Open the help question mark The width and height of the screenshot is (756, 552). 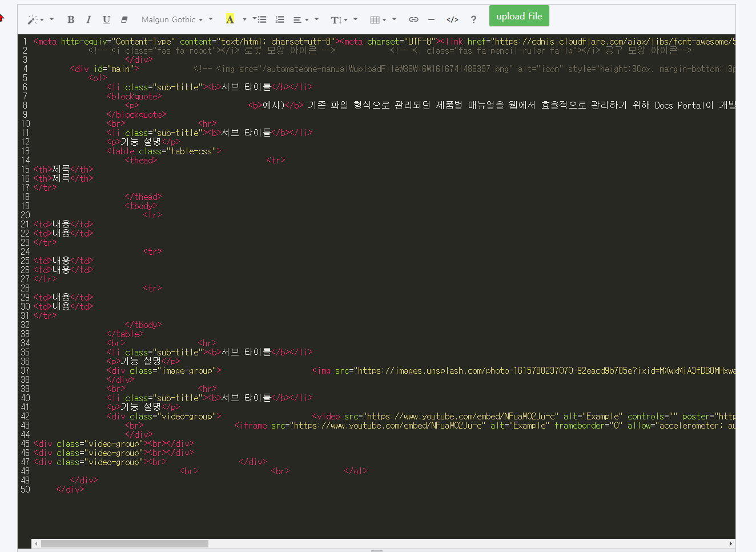coord(473,19)
